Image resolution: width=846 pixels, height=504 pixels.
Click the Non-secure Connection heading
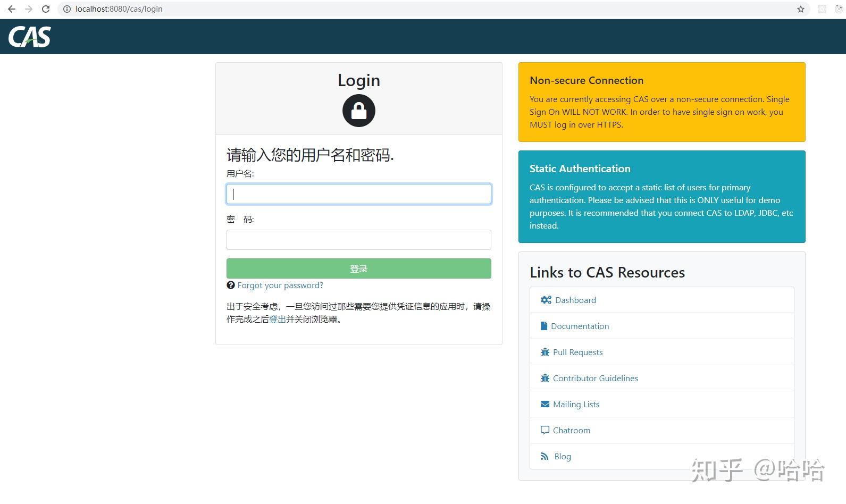[587, 80]
